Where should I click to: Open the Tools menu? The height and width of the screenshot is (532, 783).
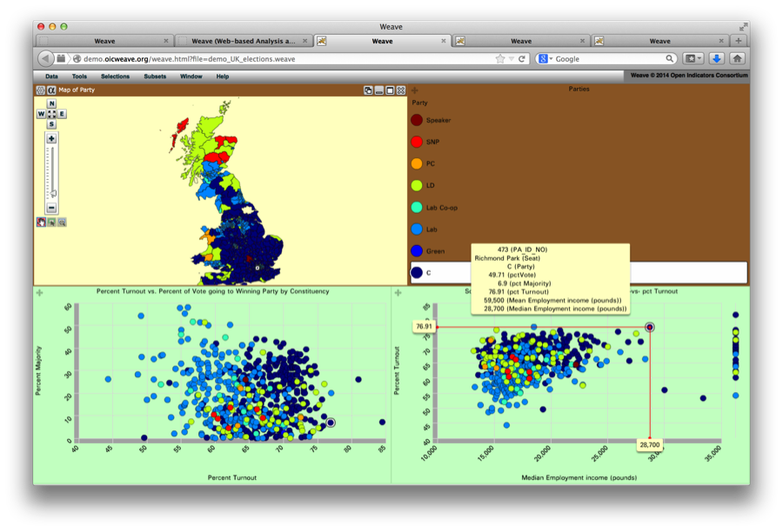[79, 76]
